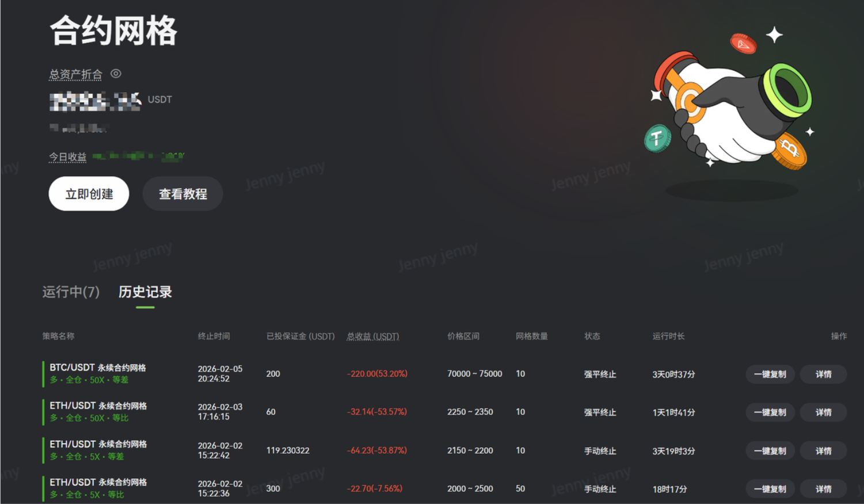Screen dimensions: 864x504
Task: Open 详情 for 2150~2200 ETH grid
Action: 823,451
